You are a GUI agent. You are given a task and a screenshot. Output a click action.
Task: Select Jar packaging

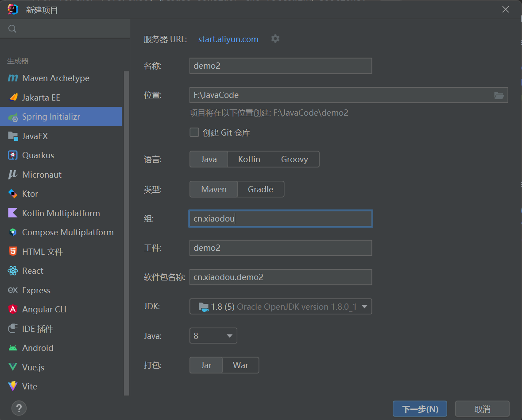click(x=206, y=365)
